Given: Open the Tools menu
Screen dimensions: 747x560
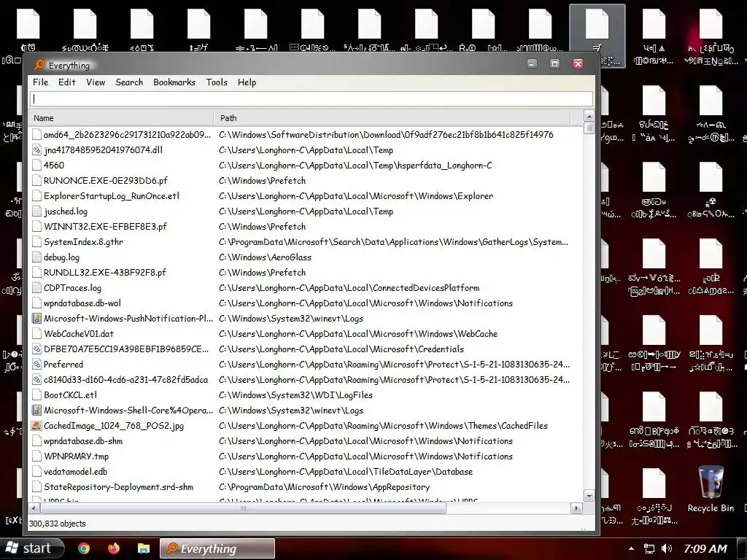Looking at the screenshot, I should click(217, 82).
